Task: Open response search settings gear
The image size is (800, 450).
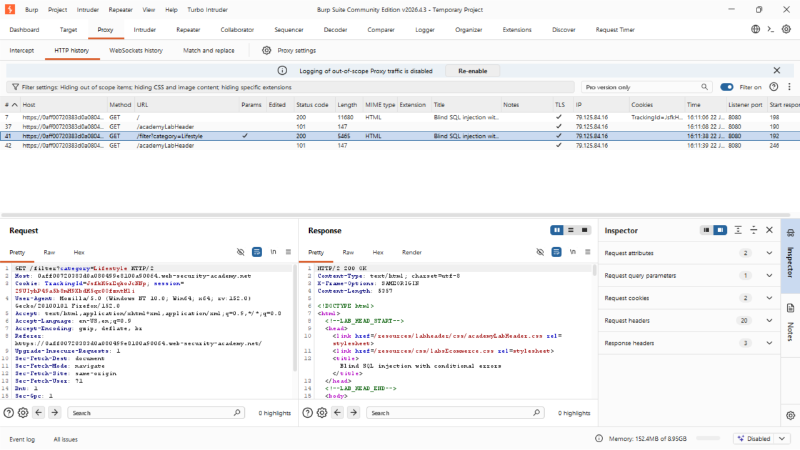Action: pos(322,413)
